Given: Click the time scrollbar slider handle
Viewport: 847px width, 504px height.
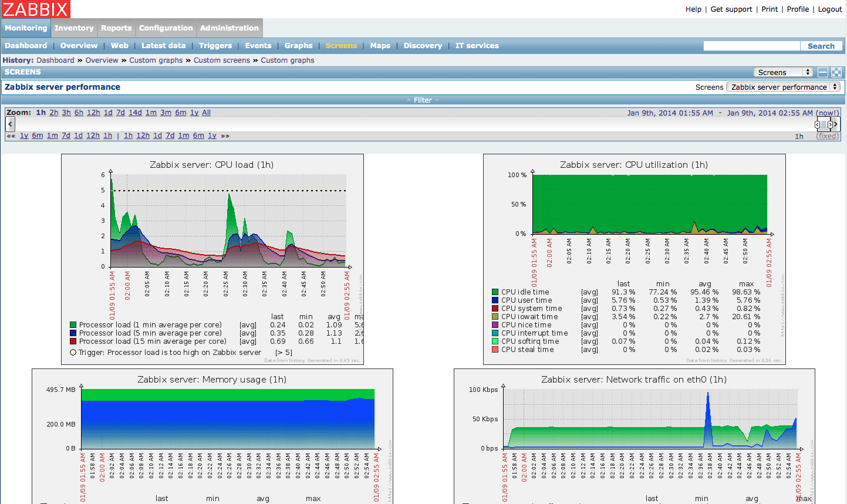Looking at the screenshot, I should [824, 124].
